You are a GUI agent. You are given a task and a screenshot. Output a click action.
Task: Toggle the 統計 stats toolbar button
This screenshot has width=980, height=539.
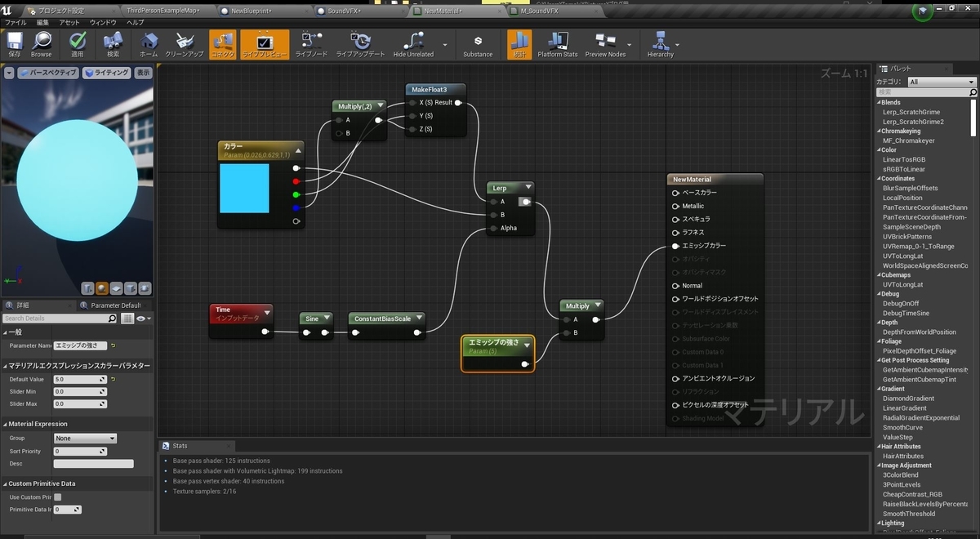pyautogui.click(x=519, y=44)
